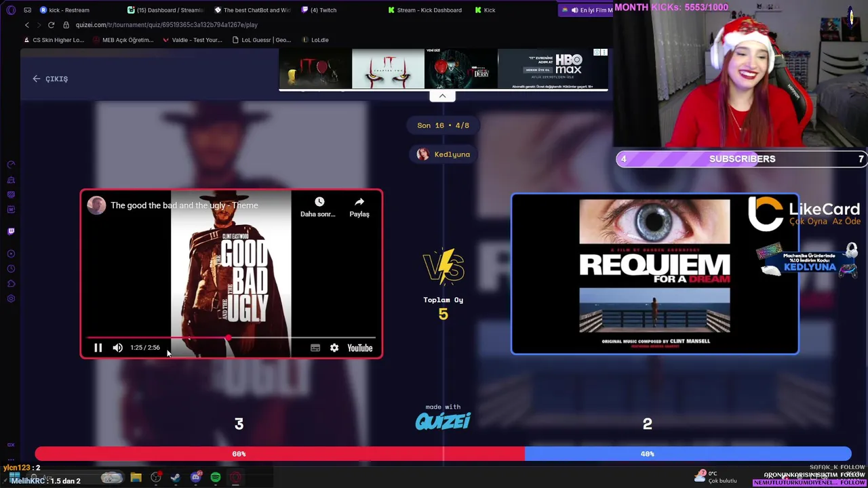Open Spotify from taskbar
This screenshot has height=488, width=868.
pos(216,478)
